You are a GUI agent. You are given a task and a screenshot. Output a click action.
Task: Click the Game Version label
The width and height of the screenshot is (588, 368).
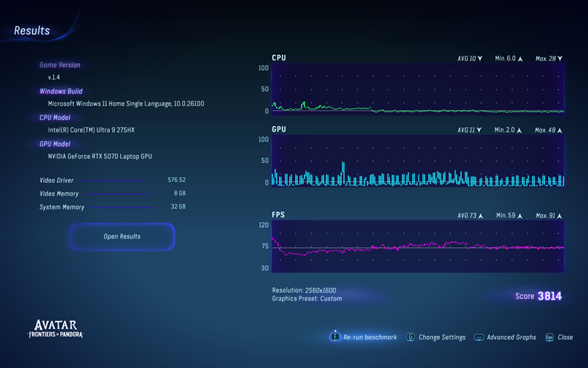pos(60,65)
